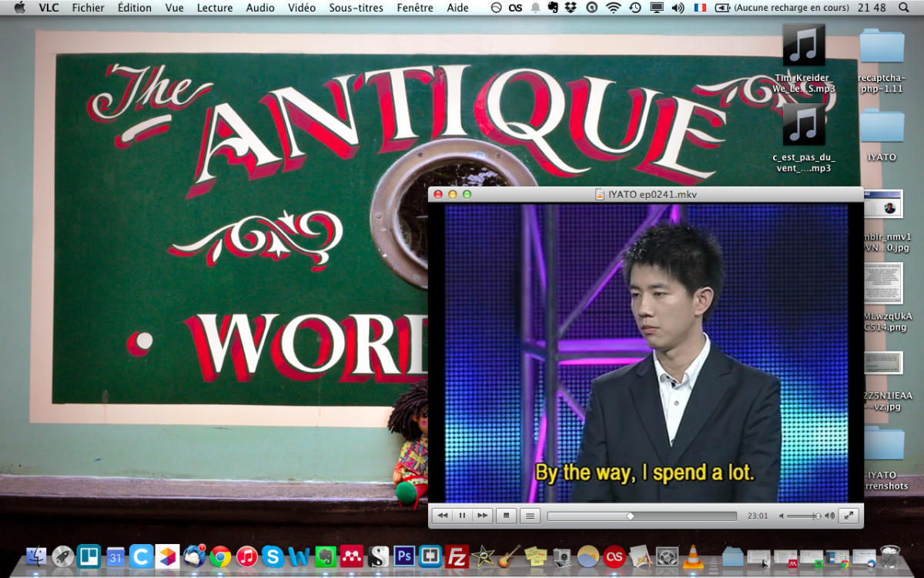Expand the Vidéo menu
This screenshot has width=924, height=578.
302,8
